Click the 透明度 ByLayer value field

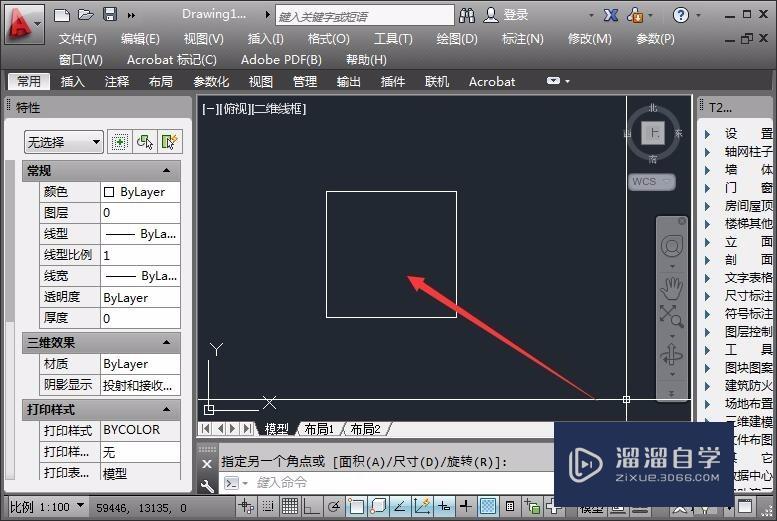point(140,297)
